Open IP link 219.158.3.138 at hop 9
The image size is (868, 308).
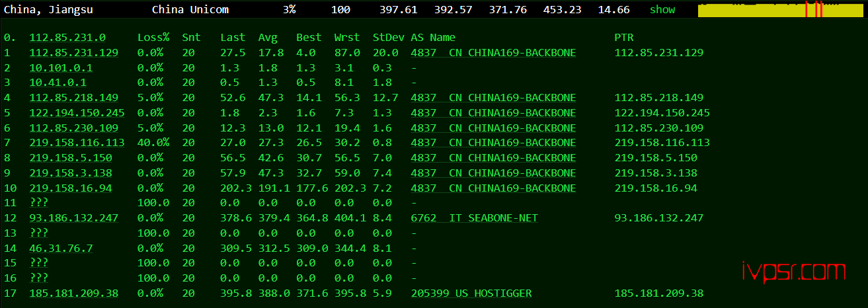coord(71,173)
